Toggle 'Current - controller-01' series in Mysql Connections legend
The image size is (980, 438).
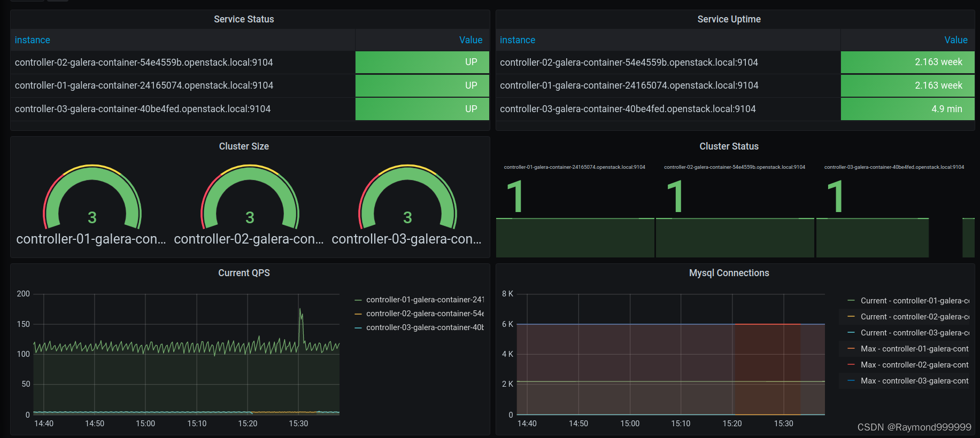914,301
